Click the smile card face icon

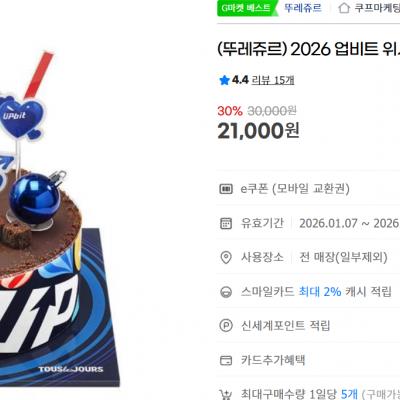tap(226, 292)
